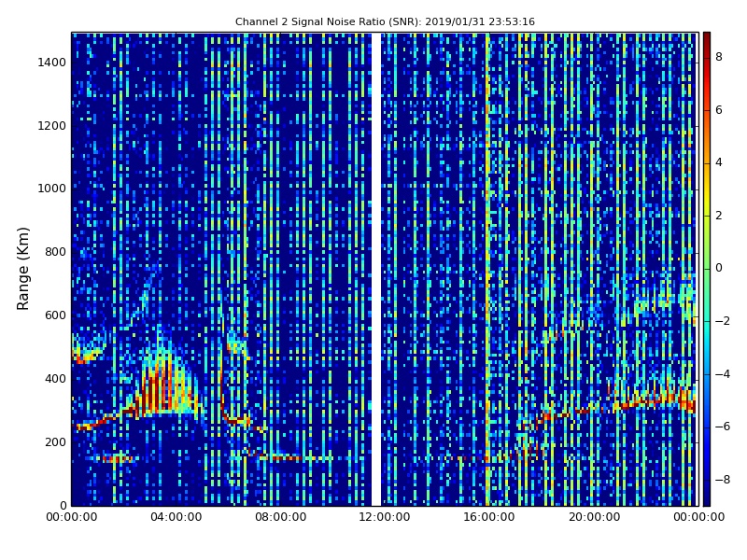Click the 'Range (Km)' y-axis label
Screen dimensions: 747x560
click(x=22, y=269)
